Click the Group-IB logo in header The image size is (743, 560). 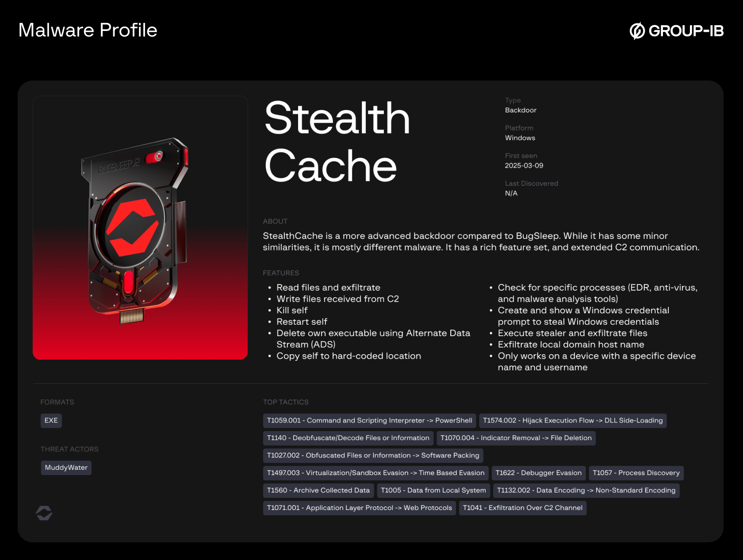coord(676,31)
